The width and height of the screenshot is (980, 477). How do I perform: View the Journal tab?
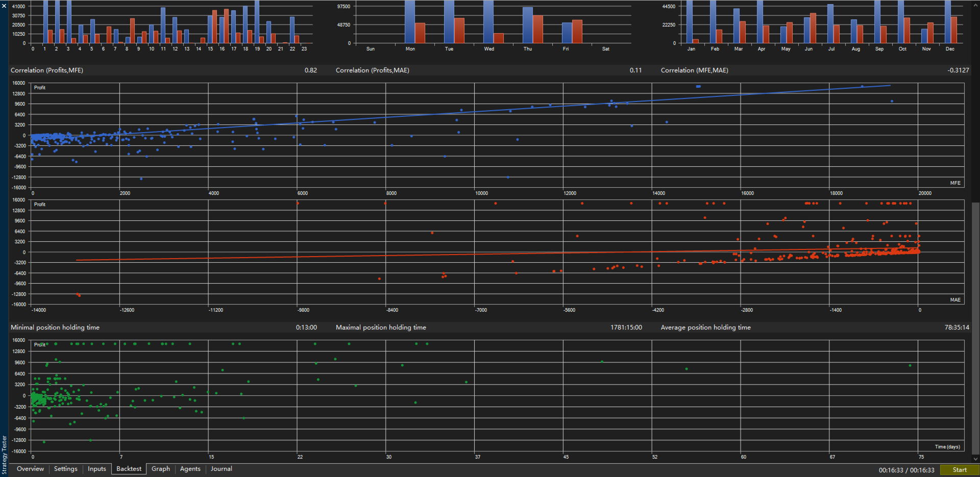tap(222, 469)
